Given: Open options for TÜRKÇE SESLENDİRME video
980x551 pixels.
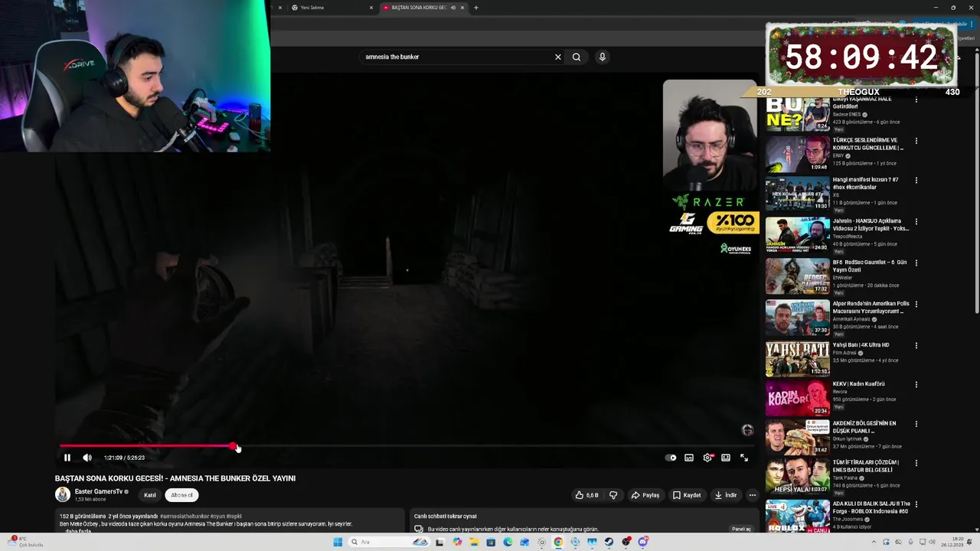Looking at the screenshot, I should coord(916,141).
